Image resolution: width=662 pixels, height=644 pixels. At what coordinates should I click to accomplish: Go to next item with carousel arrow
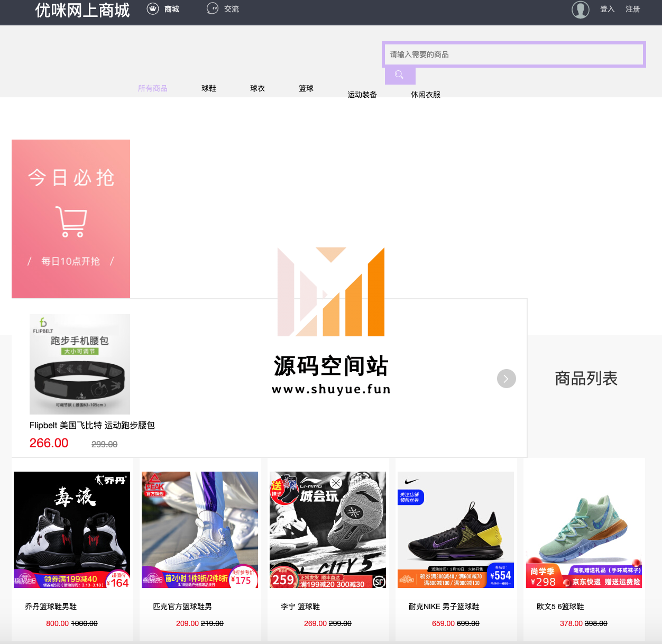(507, 379)
